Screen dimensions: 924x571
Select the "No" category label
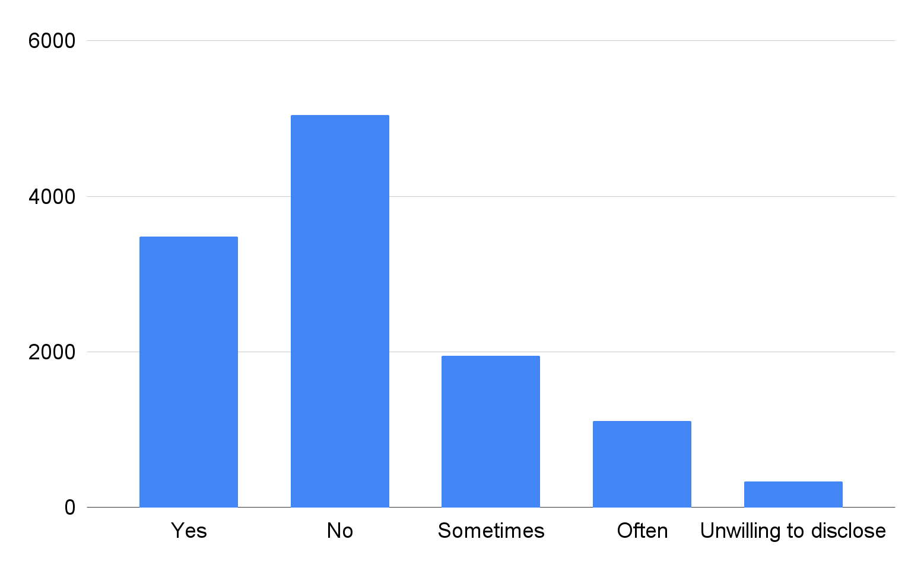339,531
